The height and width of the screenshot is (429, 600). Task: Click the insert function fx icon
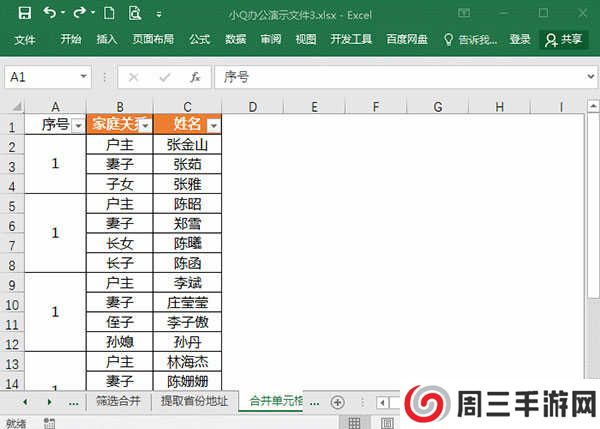coord(195,77)
